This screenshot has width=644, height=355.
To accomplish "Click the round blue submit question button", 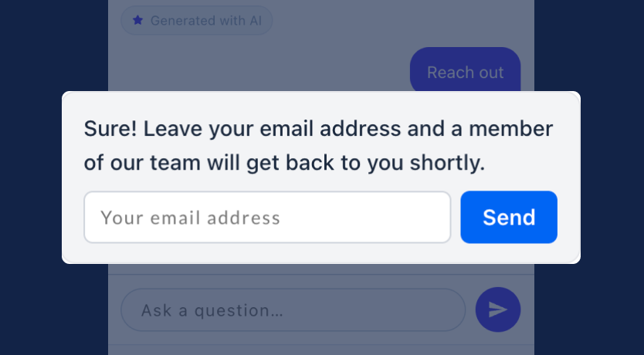I will [x=498, y=309].
